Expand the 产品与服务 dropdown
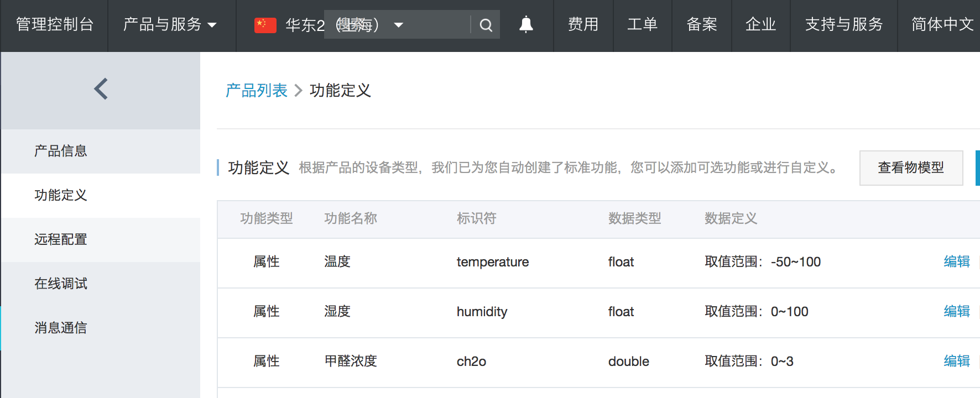Viewport: 980px width, 398px height. [x=170, y=24]
